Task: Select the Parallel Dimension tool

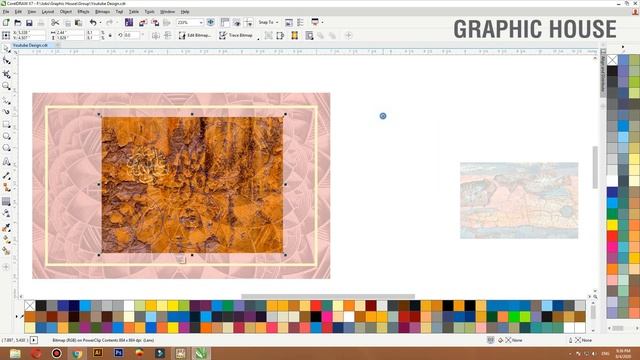Action: click(7, 176)
